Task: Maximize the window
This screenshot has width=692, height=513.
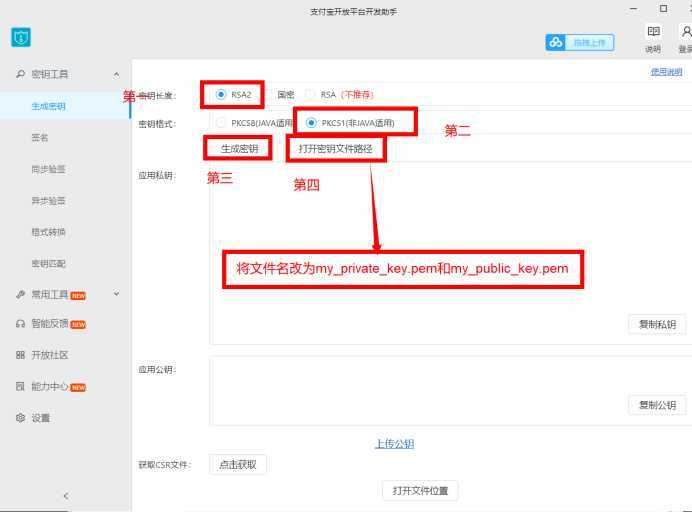Action: (x=663, y=8)
